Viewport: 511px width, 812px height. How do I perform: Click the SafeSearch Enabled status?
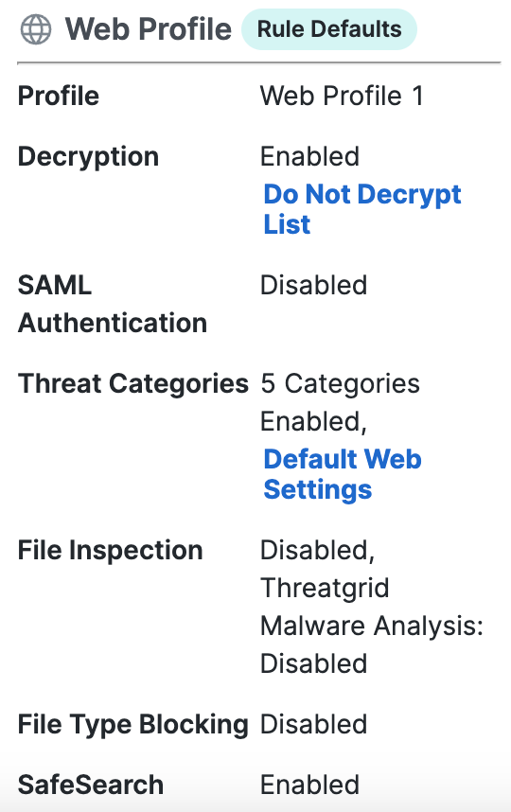309,785
